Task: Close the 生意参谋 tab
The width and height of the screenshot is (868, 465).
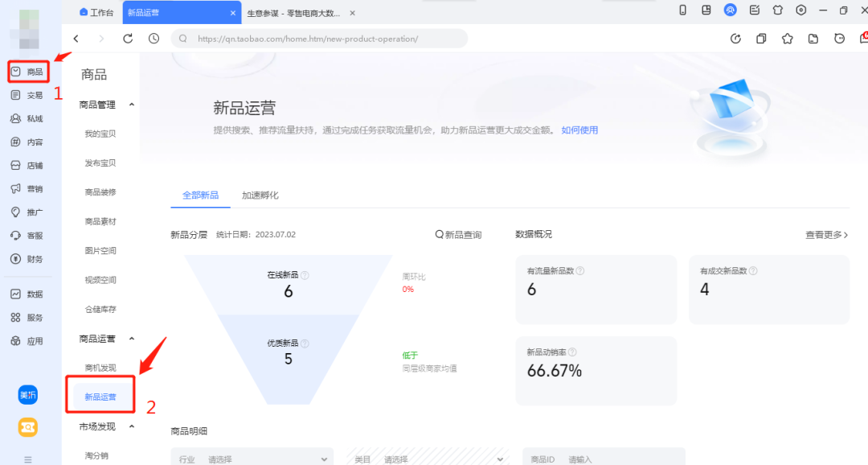Action: (353, 14)
